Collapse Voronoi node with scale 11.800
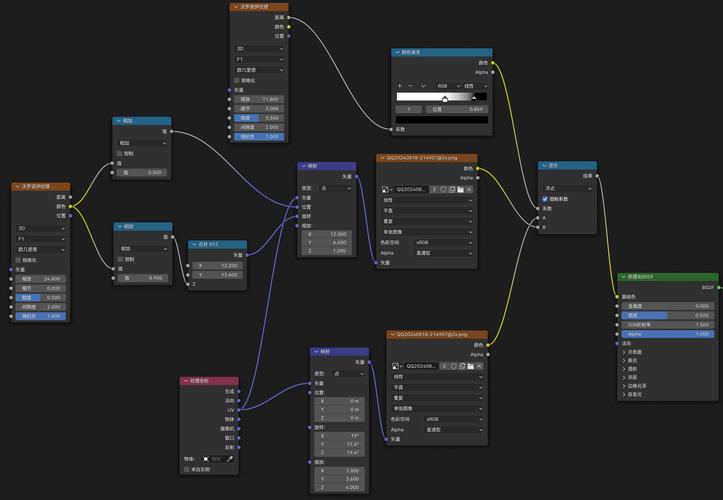This screenshot has width=723, height=500. (236, 7)
